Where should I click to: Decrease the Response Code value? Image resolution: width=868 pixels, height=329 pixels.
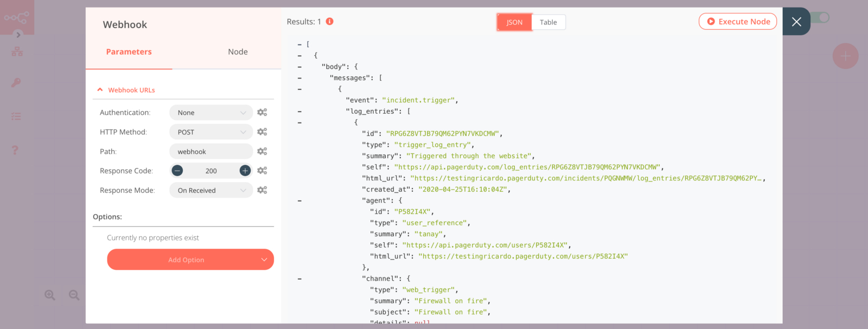pyautogui.click(x=177, y=171)
